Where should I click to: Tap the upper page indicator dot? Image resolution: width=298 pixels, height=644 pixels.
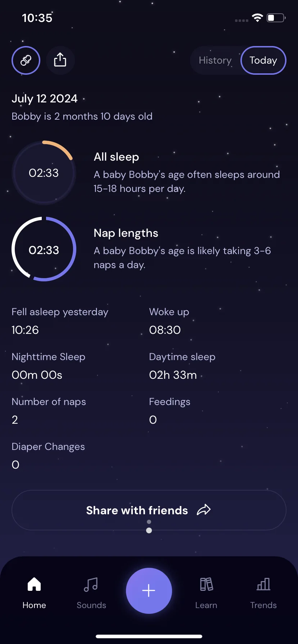click(x=149, y=522)
